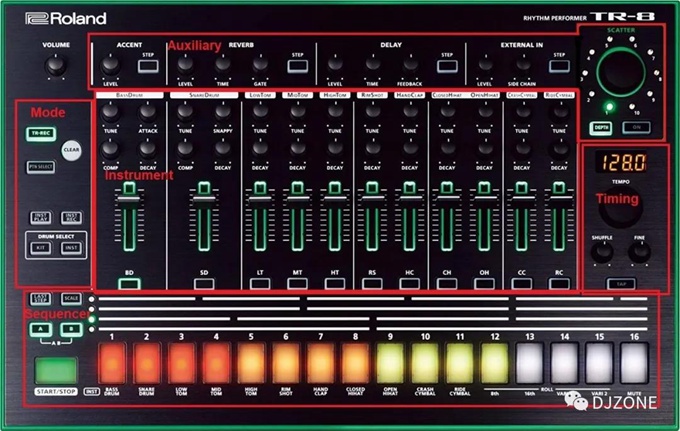Hit the round CLEAR button

71,150
